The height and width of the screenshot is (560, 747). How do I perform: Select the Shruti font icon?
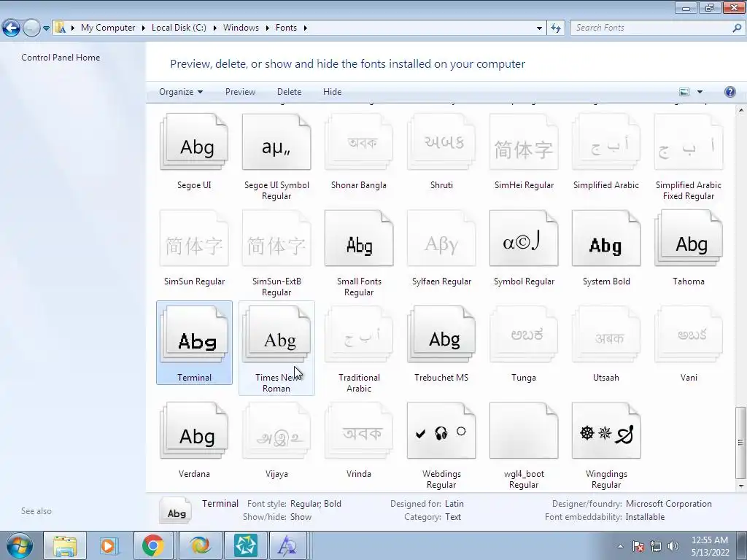point(441,142)
